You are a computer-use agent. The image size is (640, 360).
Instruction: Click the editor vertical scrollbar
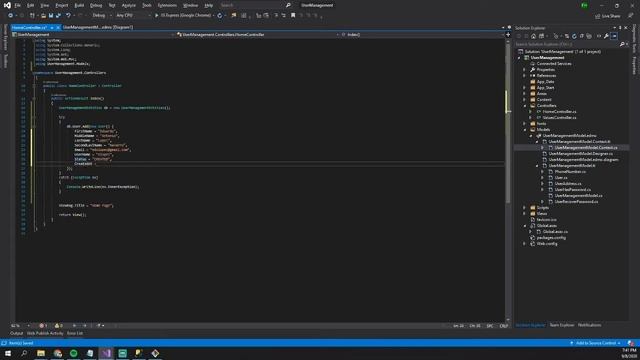[508, 180]
